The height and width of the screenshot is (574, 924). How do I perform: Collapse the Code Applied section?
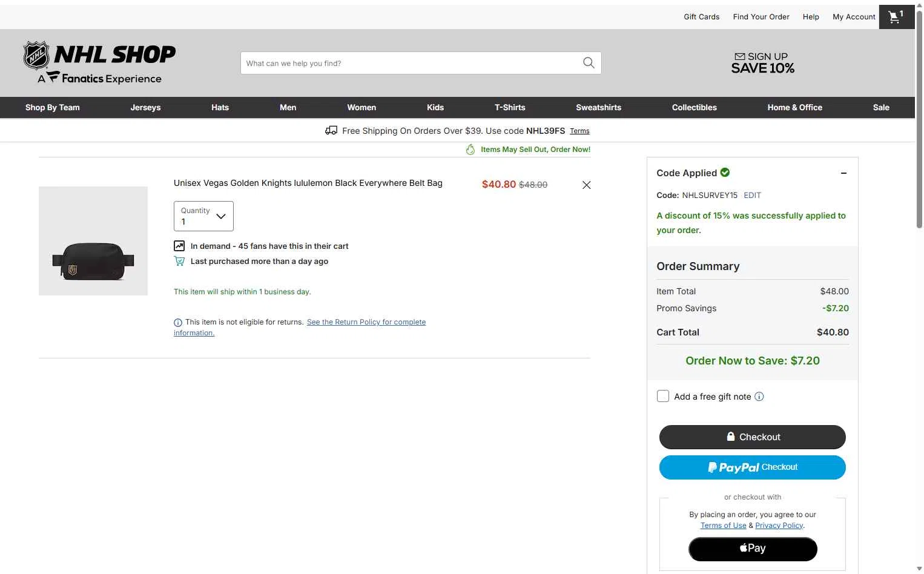point(843,173)
